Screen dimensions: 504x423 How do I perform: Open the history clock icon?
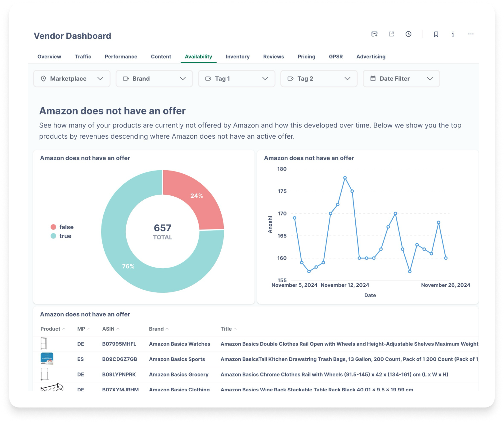tap(408, 34)
